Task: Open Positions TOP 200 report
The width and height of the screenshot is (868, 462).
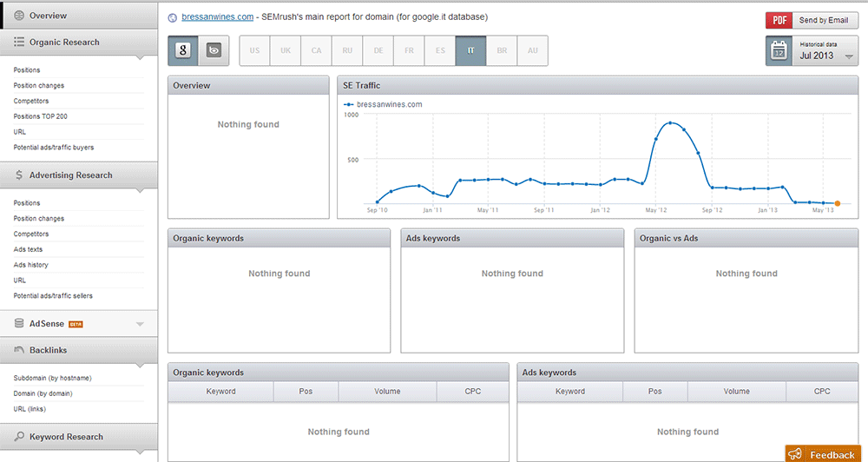Action: (x=41, y=116)
